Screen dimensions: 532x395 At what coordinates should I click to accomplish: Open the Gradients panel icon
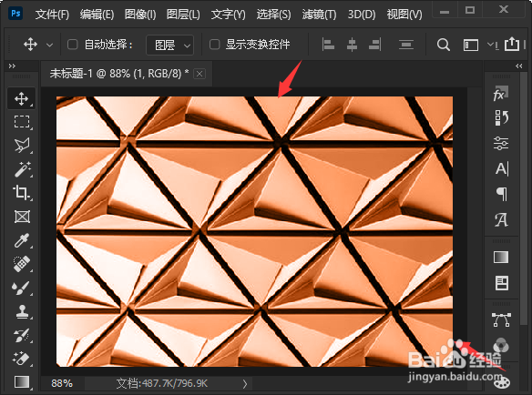(x=501, y=258)
